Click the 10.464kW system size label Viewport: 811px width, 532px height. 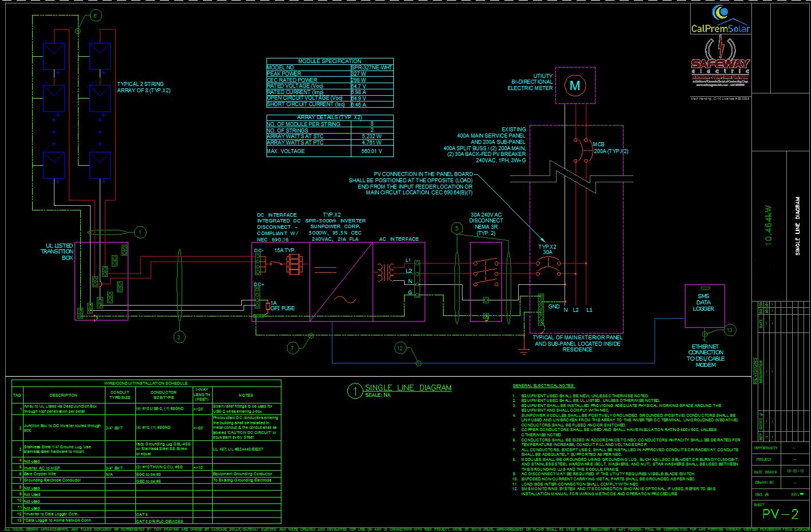click(x=768, y=225)
